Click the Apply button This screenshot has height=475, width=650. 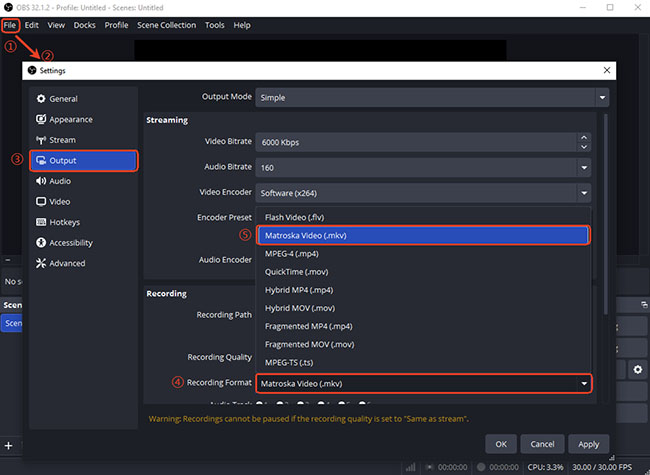pyautogui.click(x=589, y=444)
